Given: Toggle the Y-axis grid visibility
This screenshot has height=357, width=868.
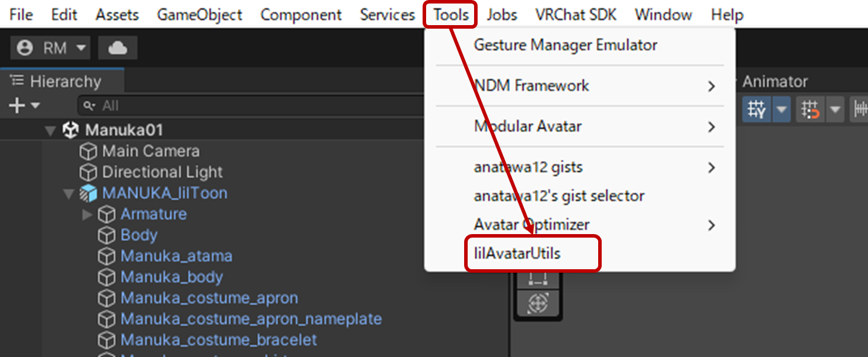Looking at the screenshot, I should (757, 109).
